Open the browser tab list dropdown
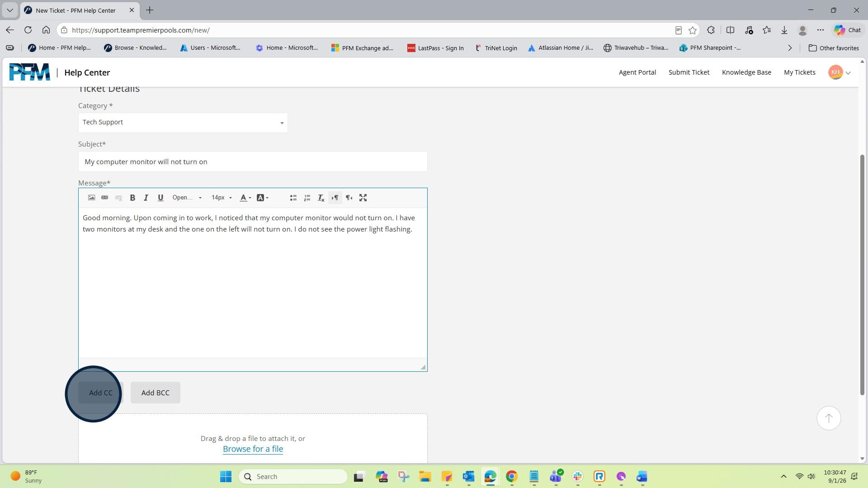This screenshot has height=488, width=868. click(x=10, y=10)
